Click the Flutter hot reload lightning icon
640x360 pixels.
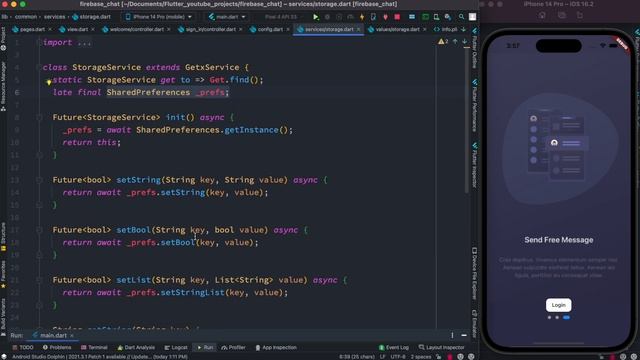point(362,17)
